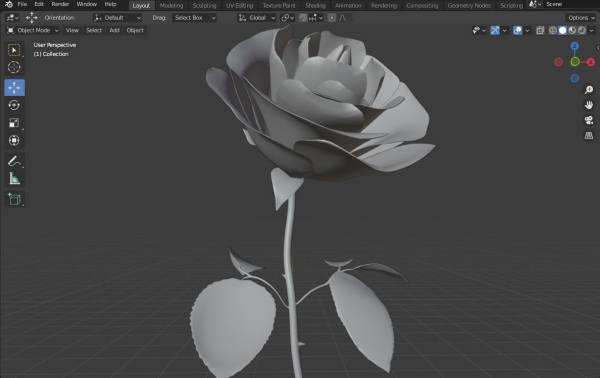
Task: Expand the Options dropdown
Action: [581, 18]
